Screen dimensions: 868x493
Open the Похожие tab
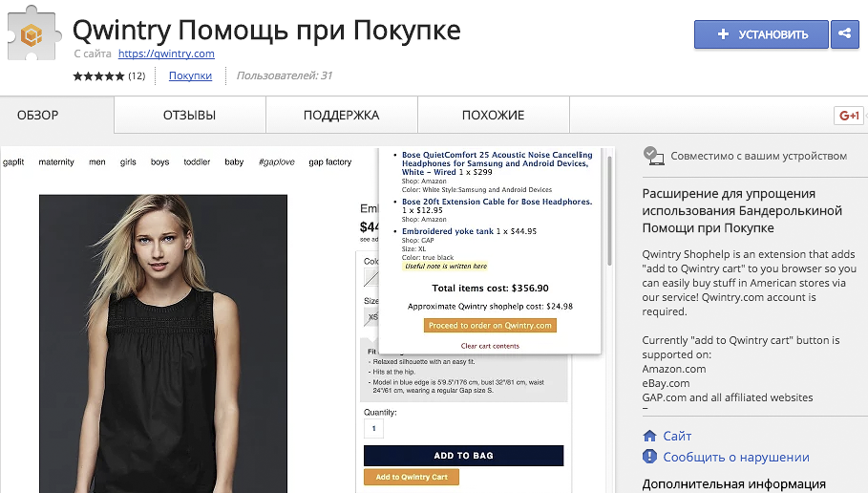(x=493, y=116)
